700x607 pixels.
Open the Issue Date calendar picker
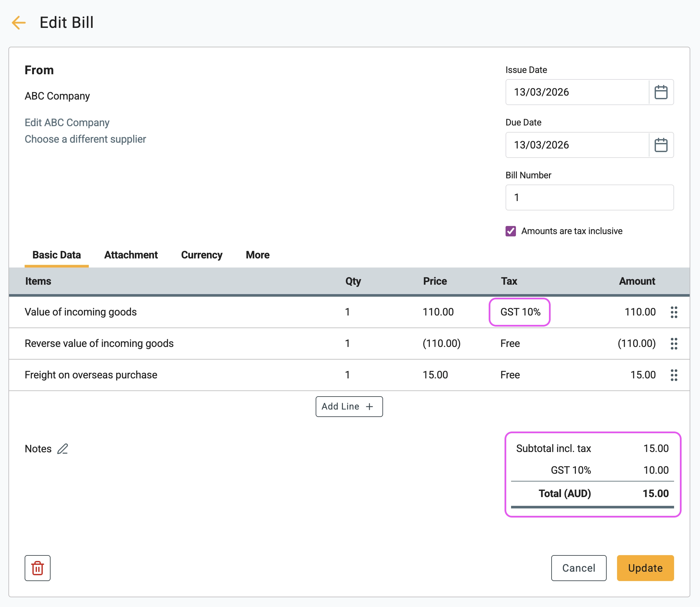tap(661, 92)
